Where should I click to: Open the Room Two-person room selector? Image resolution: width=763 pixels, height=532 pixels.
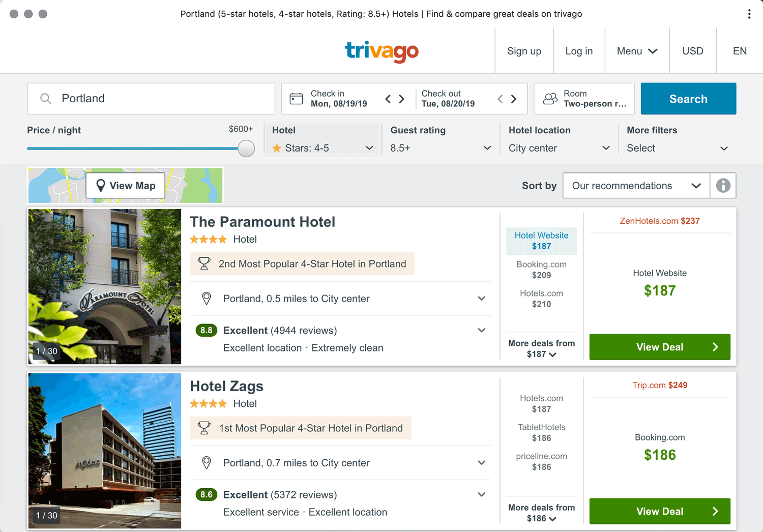pyautogui.click(x=584, y=99)
